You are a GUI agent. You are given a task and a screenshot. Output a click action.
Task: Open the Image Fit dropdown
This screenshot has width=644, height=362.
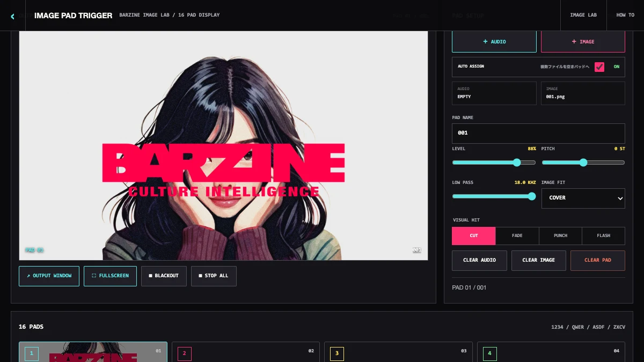point(583,198)
